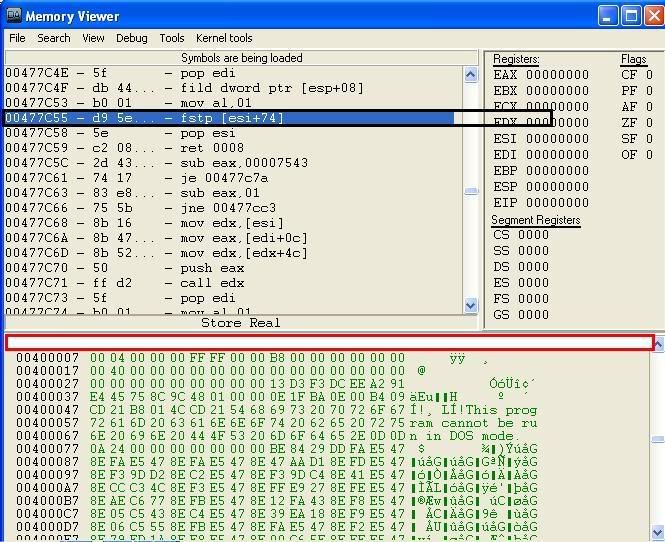Click the disassembler scroll down arrow
This screenshot has height=542, width=665.
point(471,306)
